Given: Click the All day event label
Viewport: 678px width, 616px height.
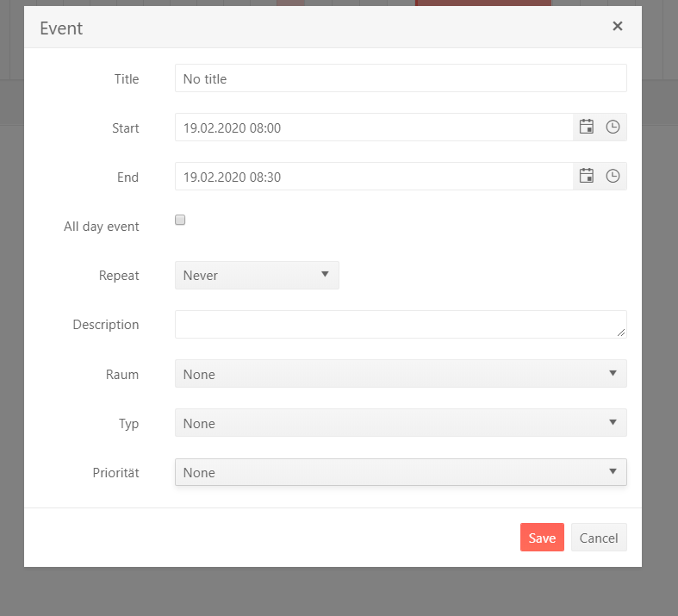Looking at the screenshot, I should [x=102, y=227].
